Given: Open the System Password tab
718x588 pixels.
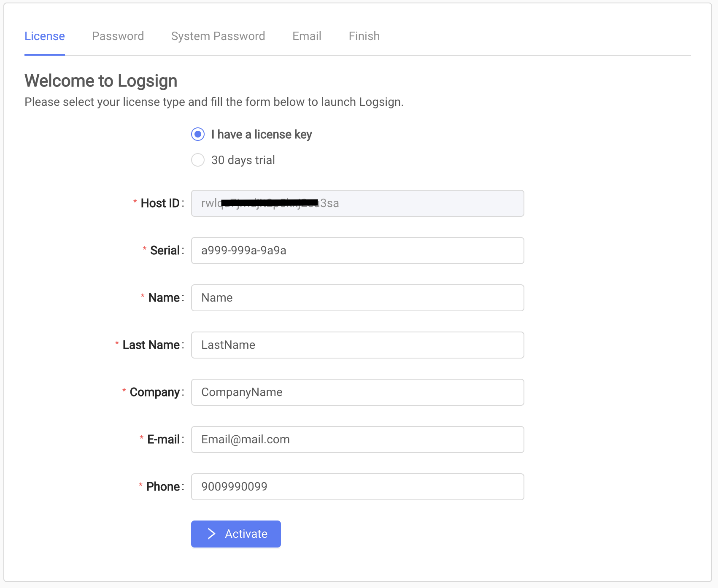Looking at the screenshot, I should coord(218,36).
